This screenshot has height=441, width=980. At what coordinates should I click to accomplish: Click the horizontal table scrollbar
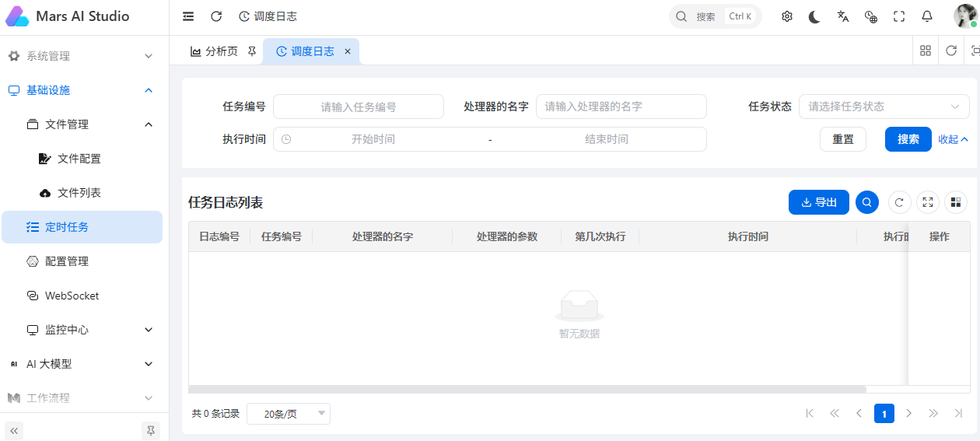pyautogui.click(x=527, y=389)
